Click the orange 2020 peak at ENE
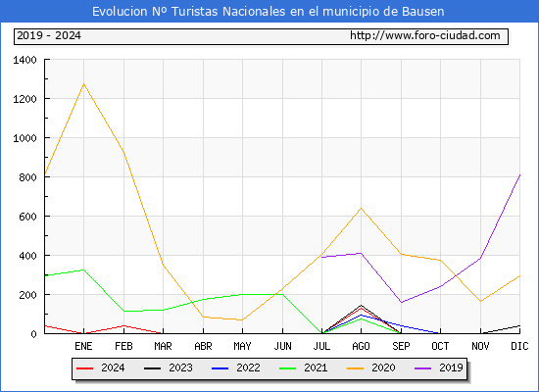 tap(83, 83)
